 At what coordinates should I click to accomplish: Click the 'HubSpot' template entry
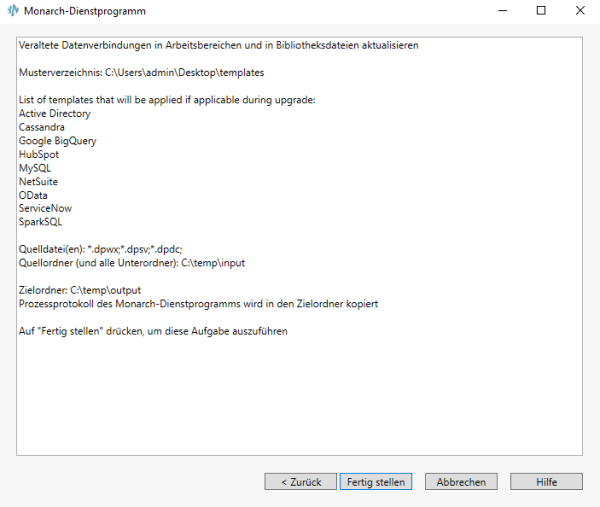(x=39, y=155)
